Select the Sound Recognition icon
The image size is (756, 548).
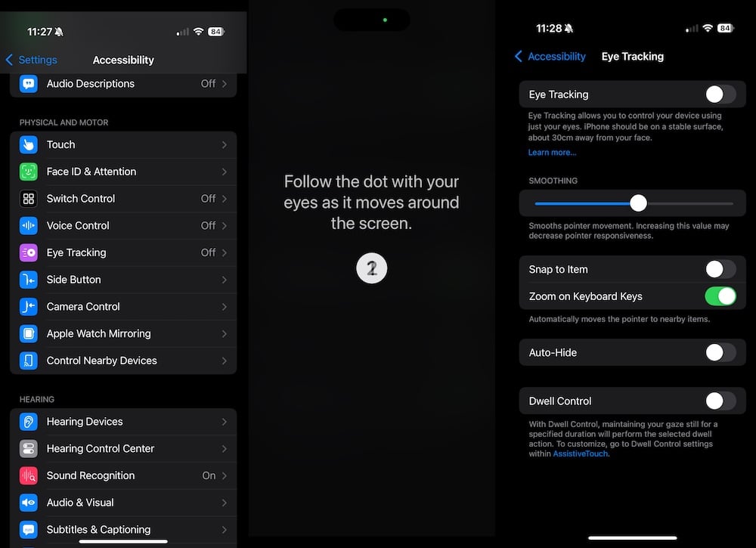click(x=28, y=475)
